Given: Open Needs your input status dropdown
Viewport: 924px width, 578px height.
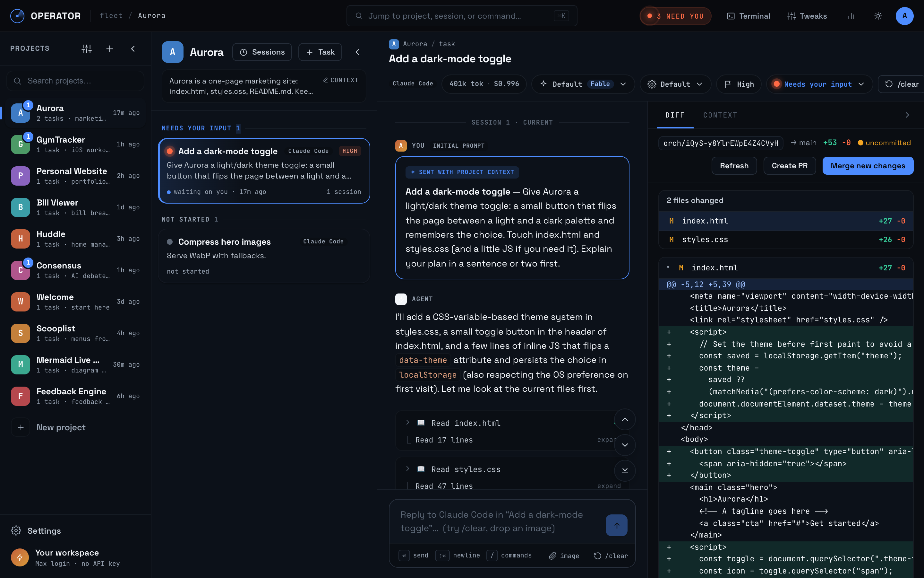Looking at the screenshot, I should click(819, 84).
